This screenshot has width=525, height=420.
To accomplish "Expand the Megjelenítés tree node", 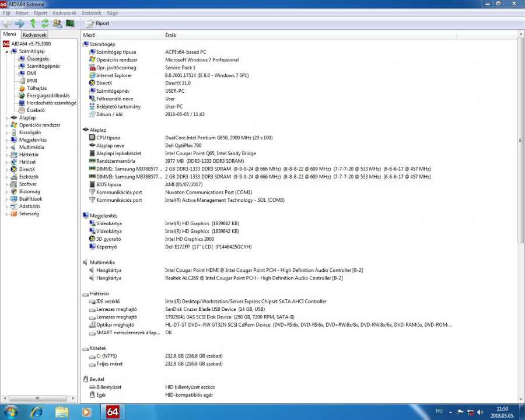I will pos(6,140).
